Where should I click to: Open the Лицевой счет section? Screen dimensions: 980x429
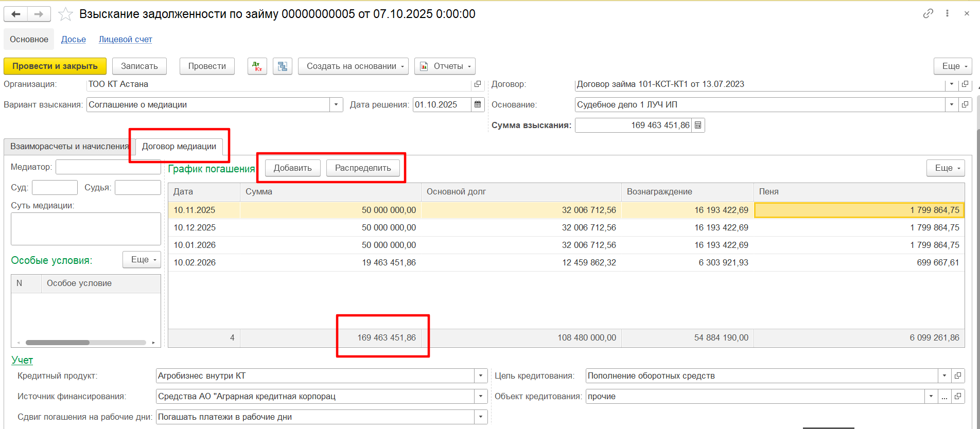tap(126, 39)
